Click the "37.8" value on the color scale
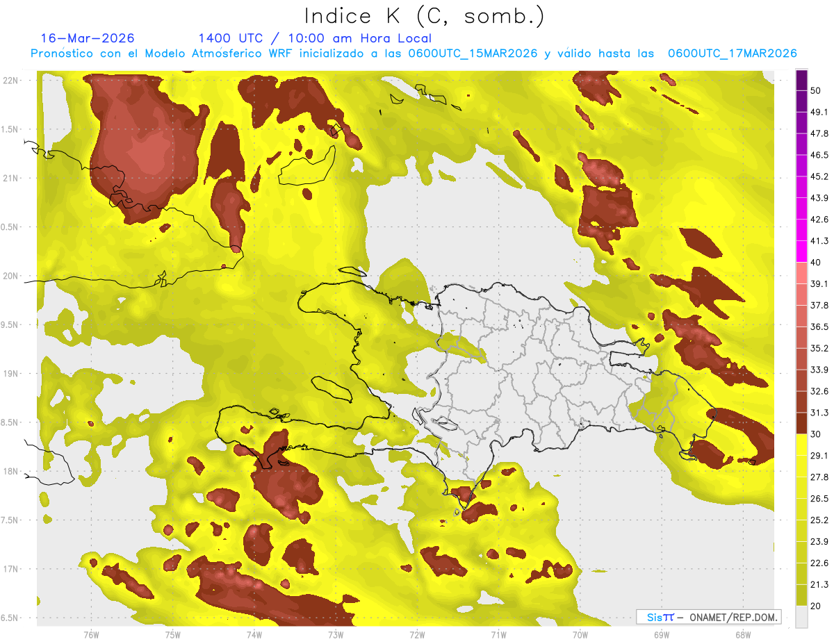 coord(819,306)
